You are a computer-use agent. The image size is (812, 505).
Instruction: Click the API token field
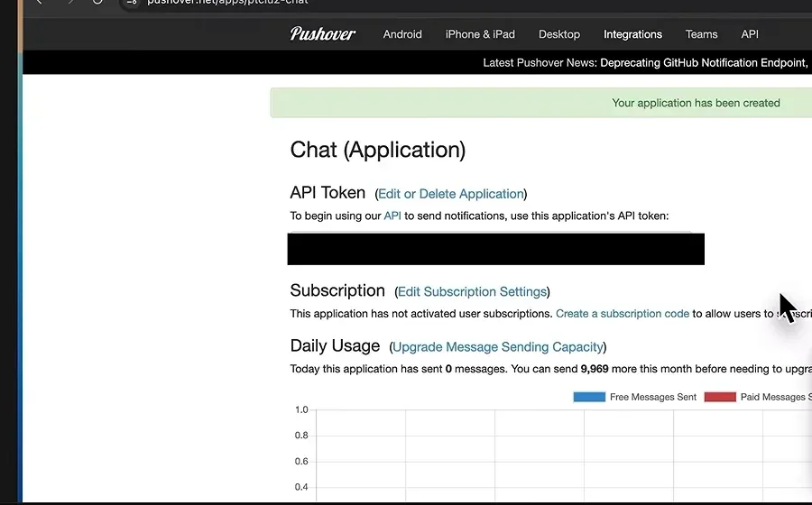(x=495, y=249)
